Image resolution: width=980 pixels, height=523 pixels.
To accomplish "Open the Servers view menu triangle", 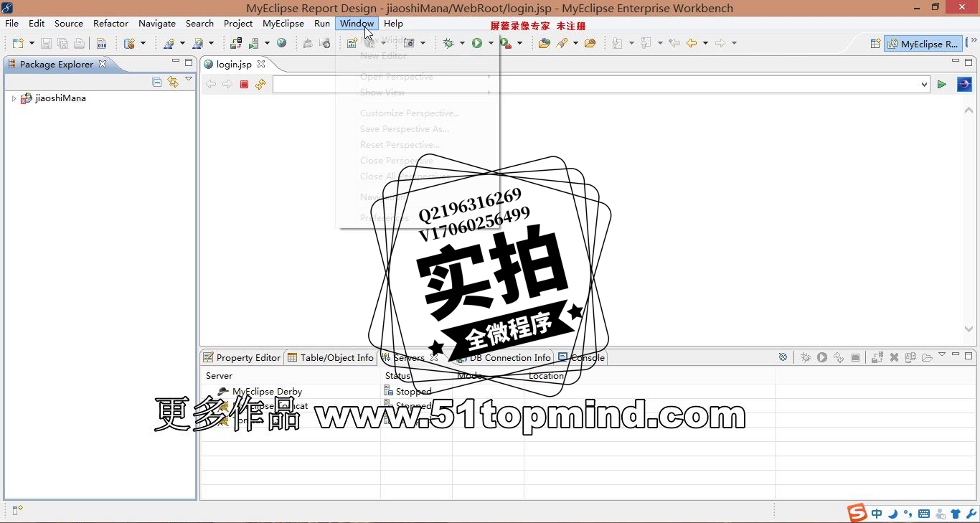I will pyautogui.click(x=942, y=354).
